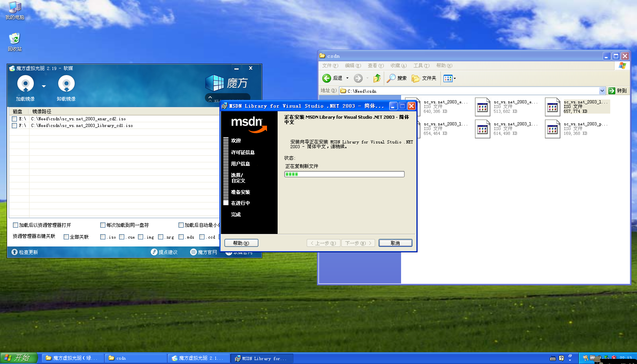
Task: Click the green Back (后退) arrow in Explorer
Action: tap(326, 78)
